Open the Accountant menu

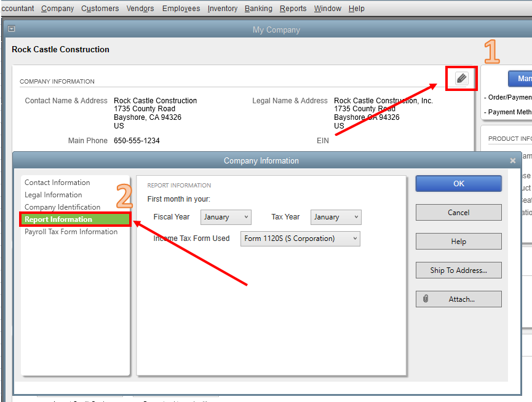click(18, 9)
